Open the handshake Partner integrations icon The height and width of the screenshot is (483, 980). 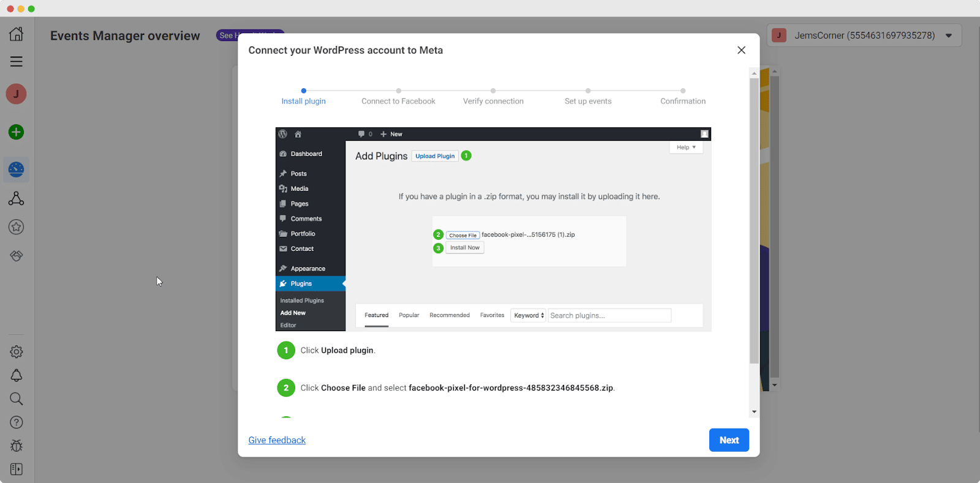[x=17, y=256]
